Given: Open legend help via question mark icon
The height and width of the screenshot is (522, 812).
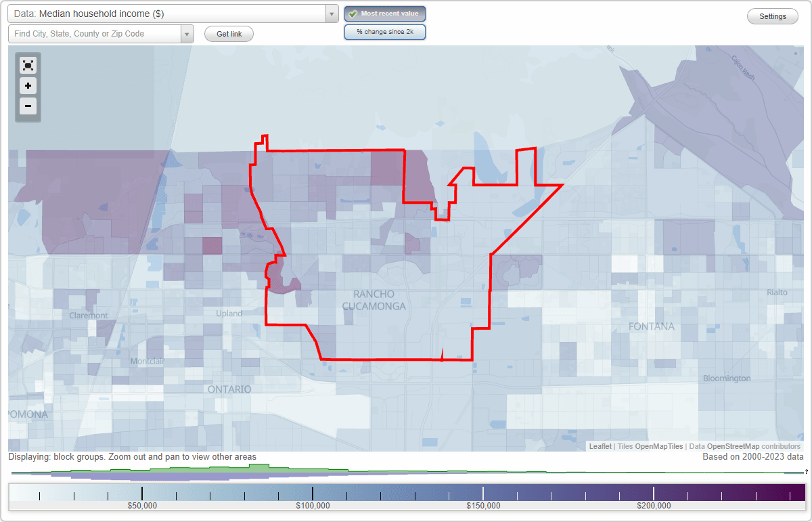Looking at the screenshot, I should [x=805, y=472].
